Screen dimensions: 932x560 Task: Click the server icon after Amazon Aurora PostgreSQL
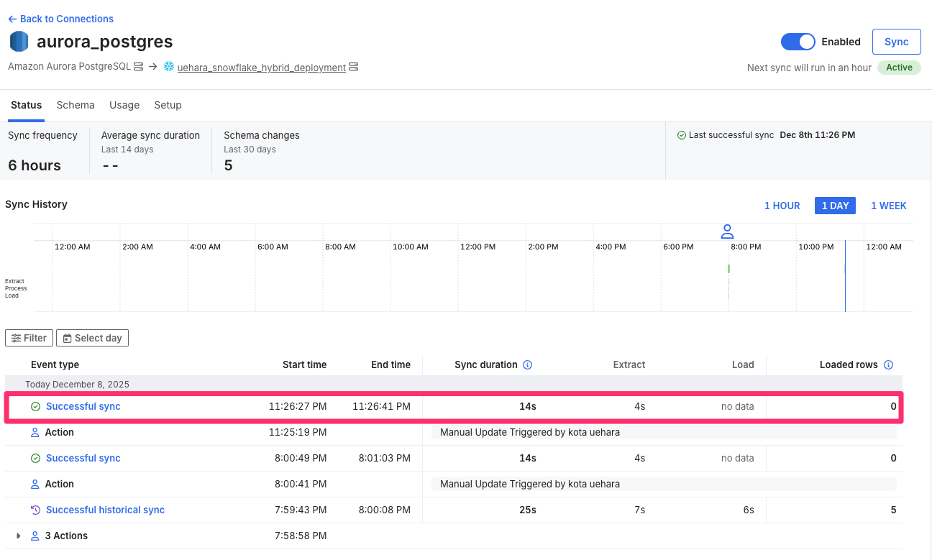pyautogui.click(x=139, y=67)
